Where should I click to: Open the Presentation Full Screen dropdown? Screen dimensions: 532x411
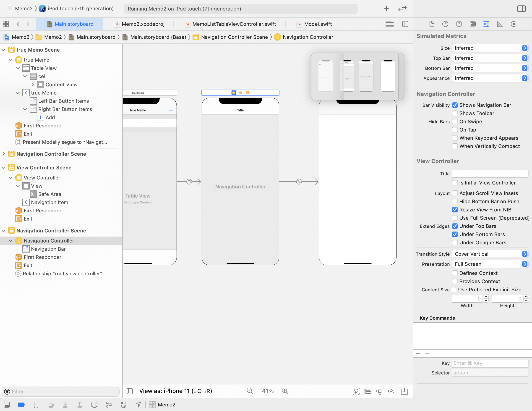490,264
